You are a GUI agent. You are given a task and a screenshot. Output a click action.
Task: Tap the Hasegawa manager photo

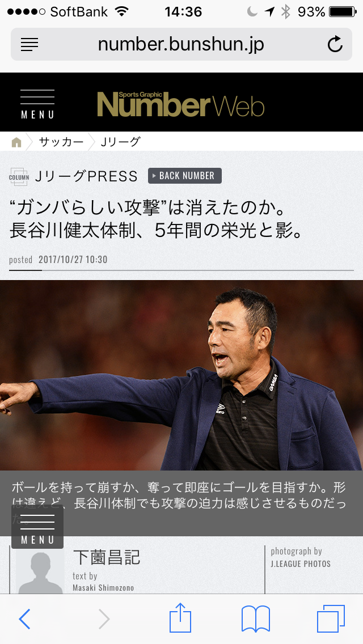[181, 375]
